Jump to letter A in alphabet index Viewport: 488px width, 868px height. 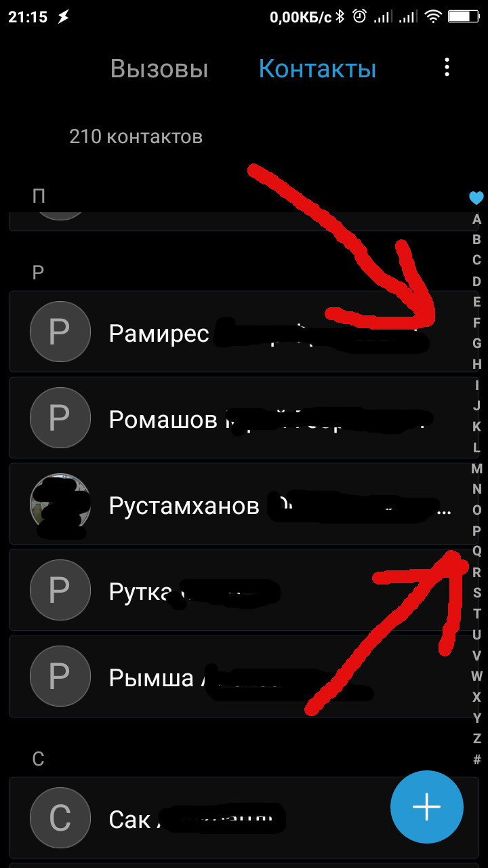pyautogui.click(x=476, y=219)
